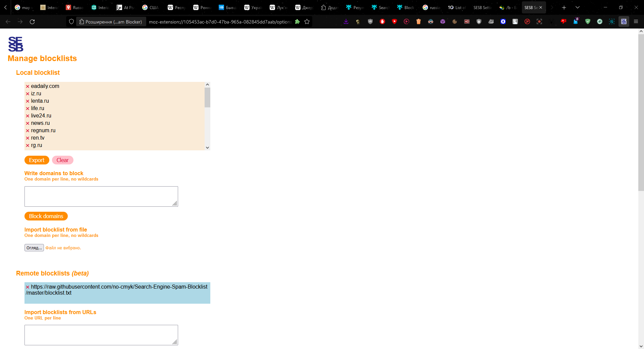
Task: Click the SESB logo at page top
Action: [x=16, y=44]
